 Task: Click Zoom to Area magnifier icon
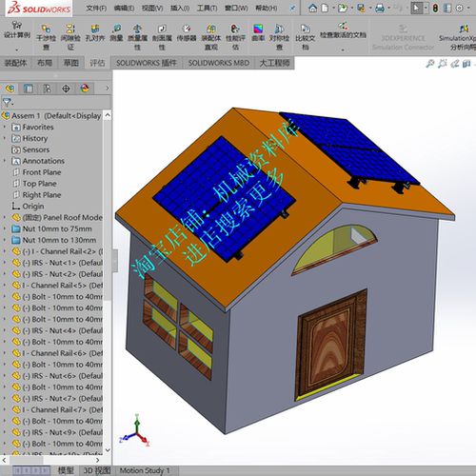coord(443,64)
